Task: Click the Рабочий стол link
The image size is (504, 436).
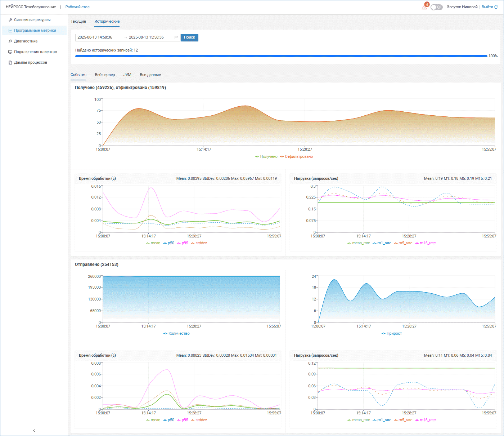Action: point(77,7)
